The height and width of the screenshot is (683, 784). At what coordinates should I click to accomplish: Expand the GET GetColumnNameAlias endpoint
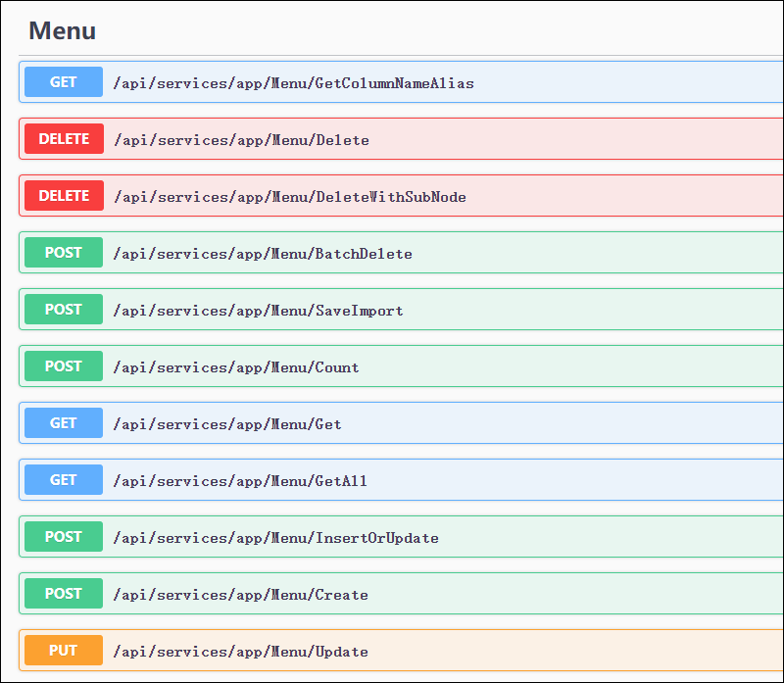point(401,82)
